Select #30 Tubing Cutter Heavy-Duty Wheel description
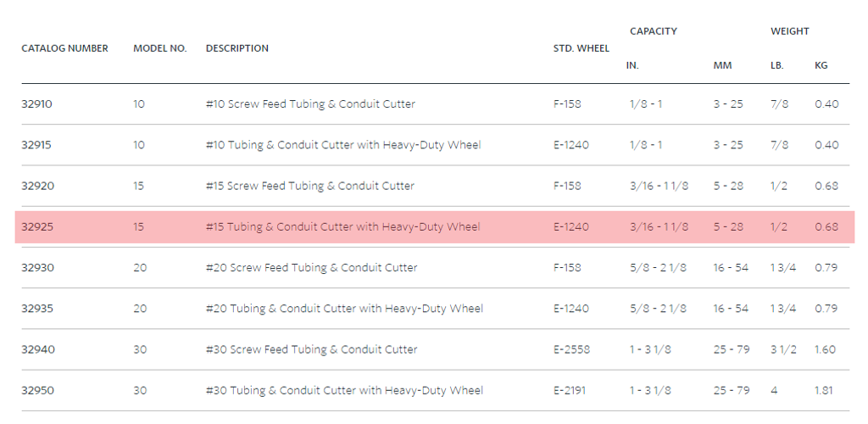This screenshot has height=424, width=868. pos(344,390)
